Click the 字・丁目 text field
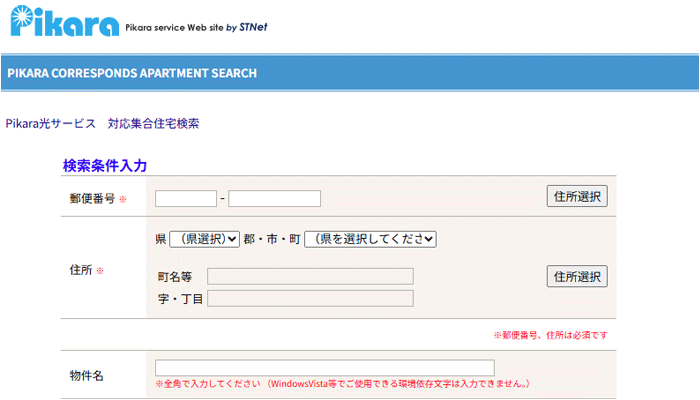700x400 pixels. pyautogui.click(x=310, y=298)
